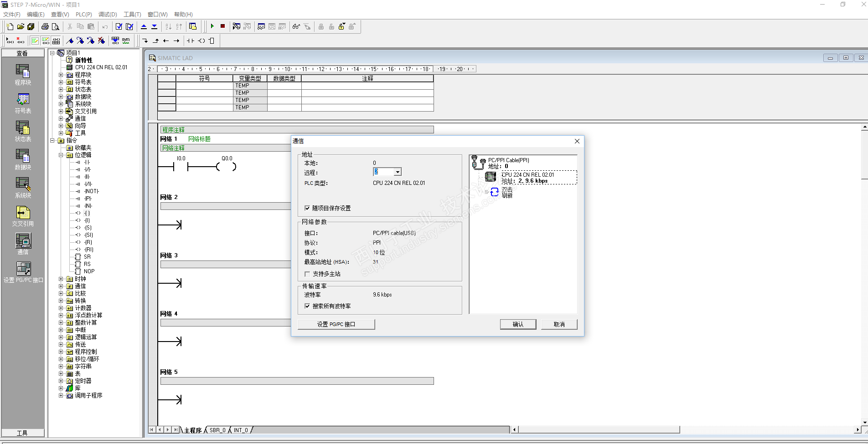Click the Delete Network icon

[x=20, y=41]
